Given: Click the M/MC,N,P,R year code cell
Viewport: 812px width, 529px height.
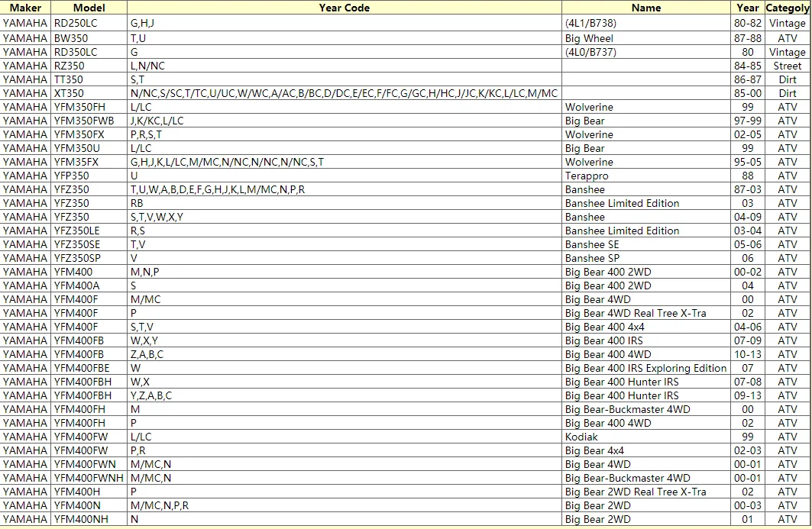Looking at the screenshot, I should pos(345,505).
